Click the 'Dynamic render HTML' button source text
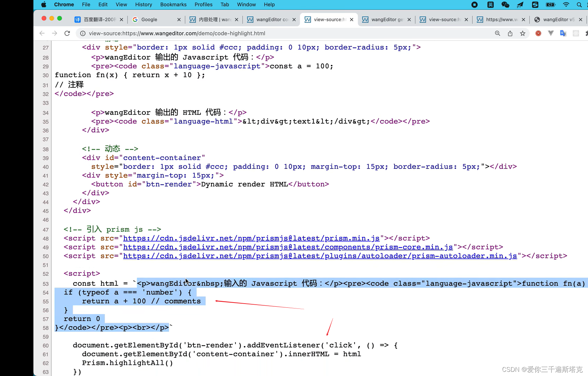 [244, 184]
